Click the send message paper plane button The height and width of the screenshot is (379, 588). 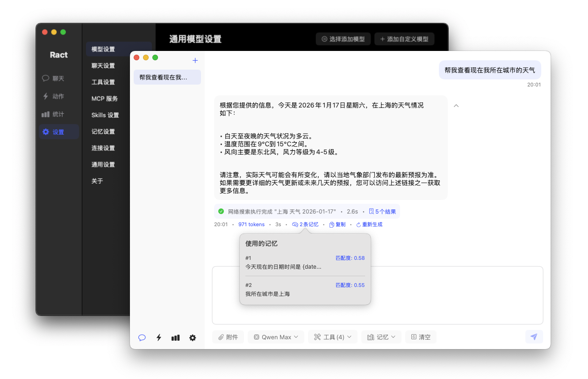point(534,337)
